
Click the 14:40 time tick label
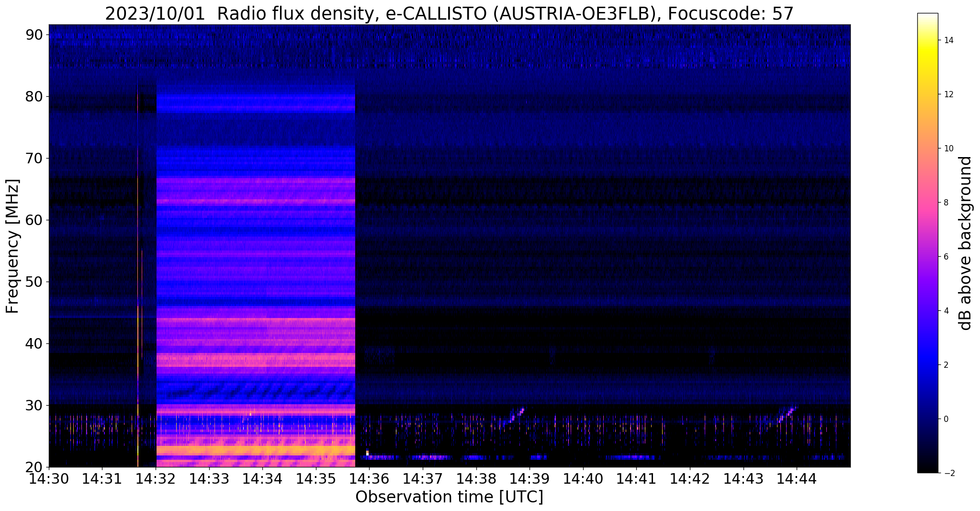(583, 478)
